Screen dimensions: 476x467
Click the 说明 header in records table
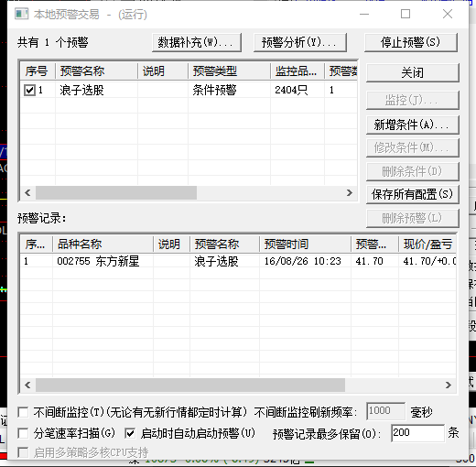point(171,244)
